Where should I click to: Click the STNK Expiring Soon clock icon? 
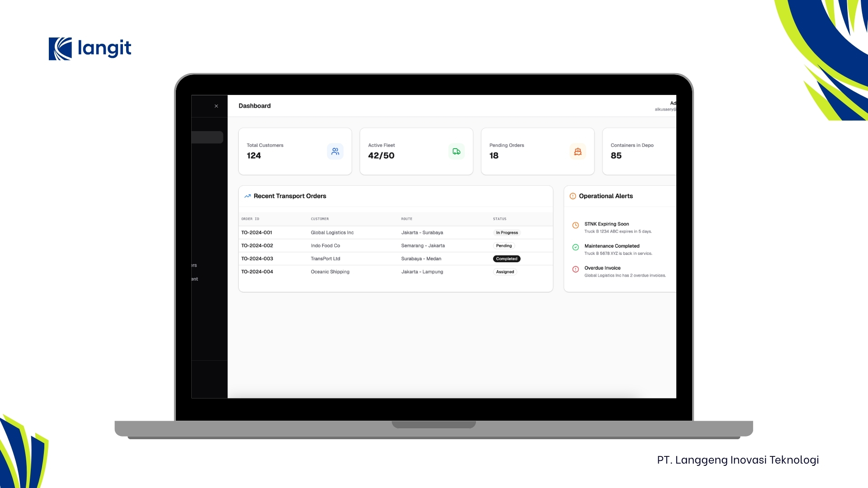pyautogui.click(x=575, y=225)
